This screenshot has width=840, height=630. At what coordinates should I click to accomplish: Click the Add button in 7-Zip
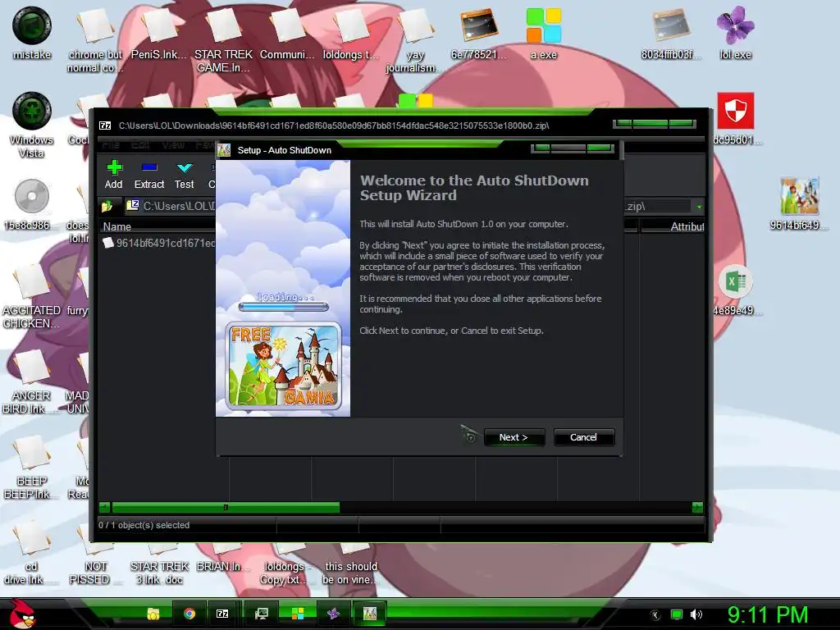click(113, 175)
